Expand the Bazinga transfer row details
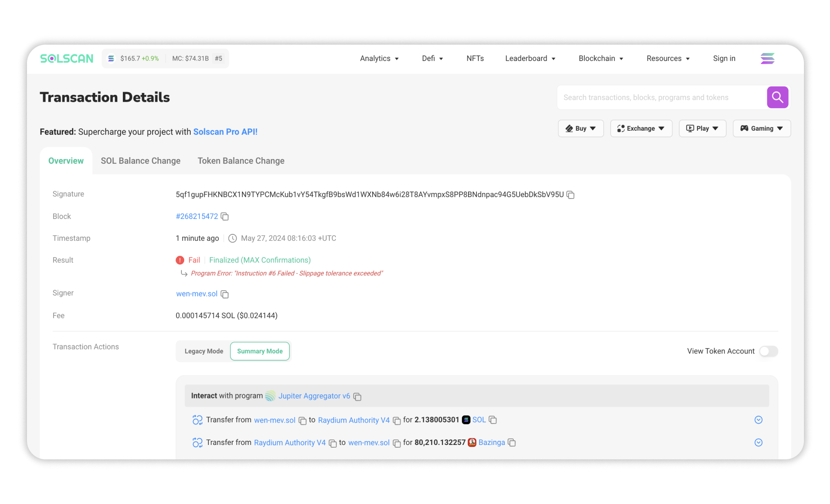The height and width of the screenshot is (504, 830). pyautogui.click(x=758, y=443)
